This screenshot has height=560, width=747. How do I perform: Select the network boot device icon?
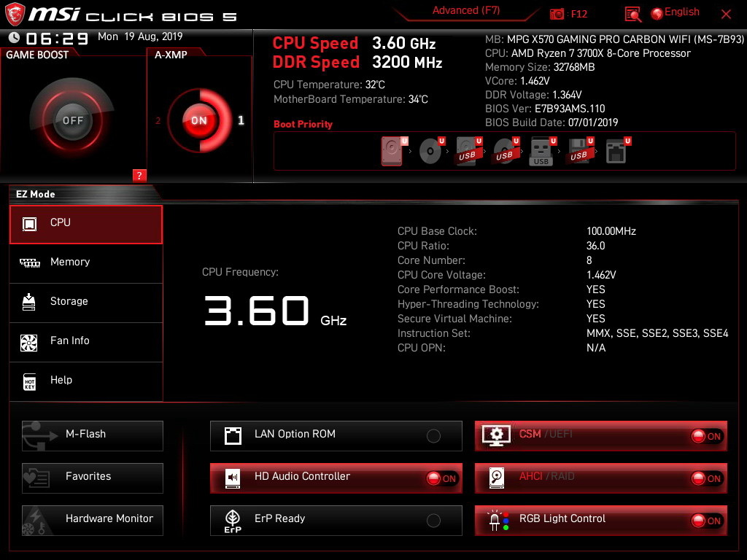pyautogui.click(x=616, y=152)
